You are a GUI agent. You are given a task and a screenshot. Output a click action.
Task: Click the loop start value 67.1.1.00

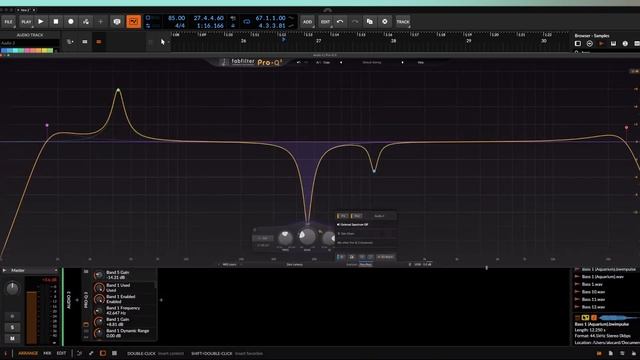point(270,18)
